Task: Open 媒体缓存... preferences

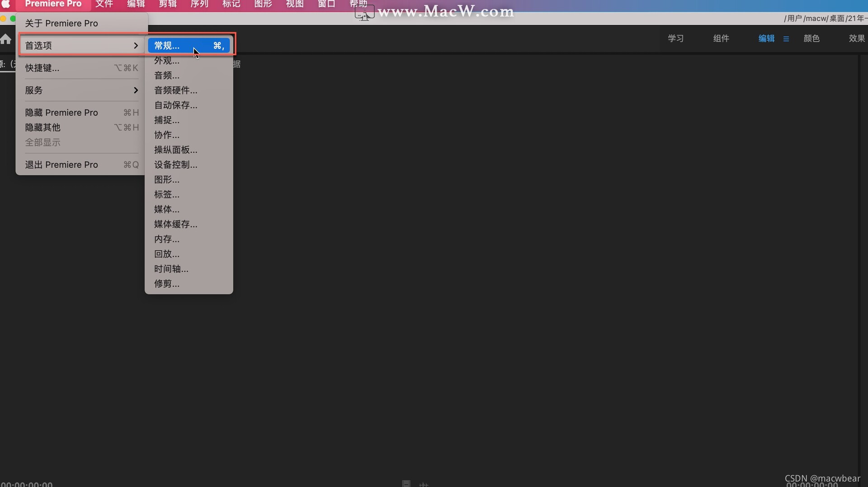Action: click(x=189, y=224)
